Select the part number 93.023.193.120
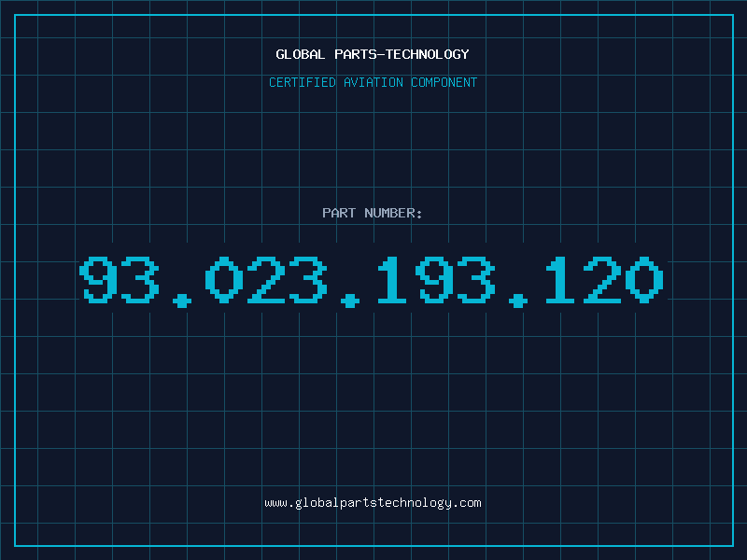This screenshot has width=747, height=560. point(372,281)
